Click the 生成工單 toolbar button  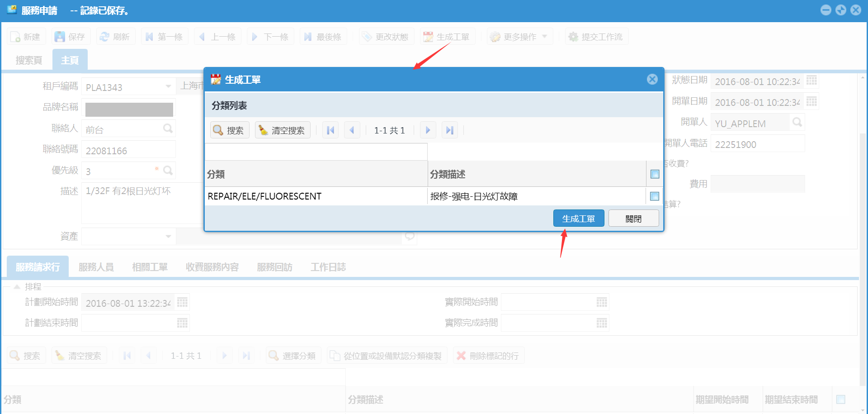[x=448, y=37]
